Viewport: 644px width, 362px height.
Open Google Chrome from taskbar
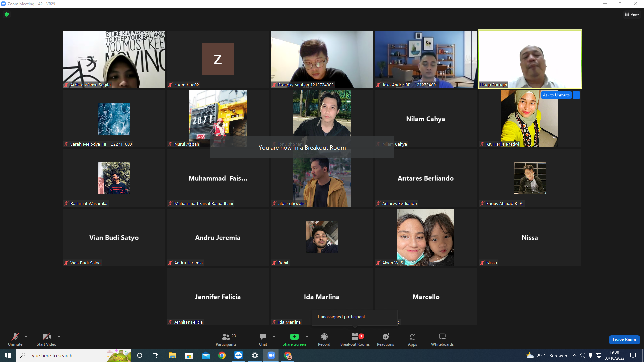click(222, 355)
